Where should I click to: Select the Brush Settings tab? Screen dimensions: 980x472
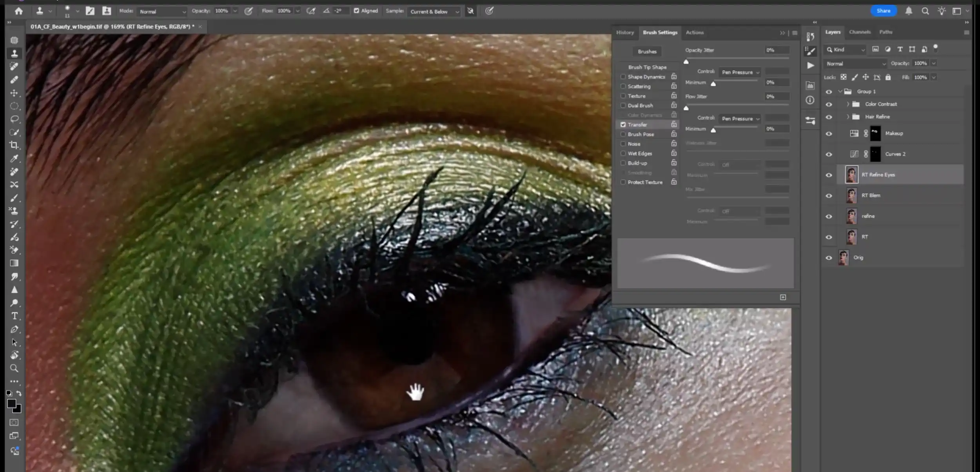tap(660, 33)
